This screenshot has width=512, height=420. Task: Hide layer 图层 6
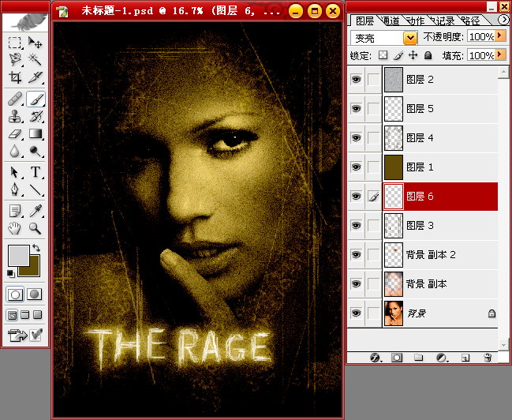coord(357,196)
